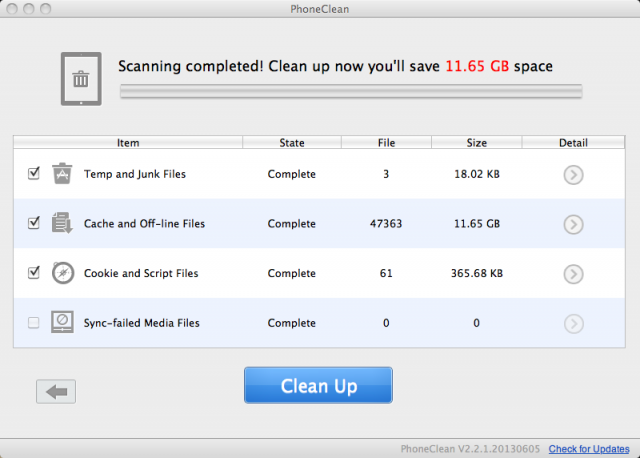Click the Temp and Junk Files trash icon
Viewport: 640px width, 458px height.
62,173
